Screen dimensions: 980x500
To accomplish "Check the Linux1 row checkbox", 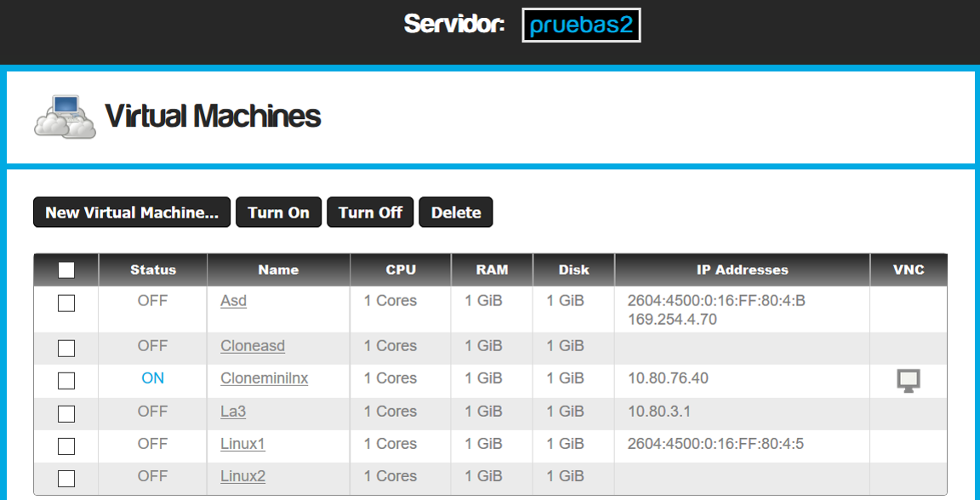I will (x=66, y=446).
